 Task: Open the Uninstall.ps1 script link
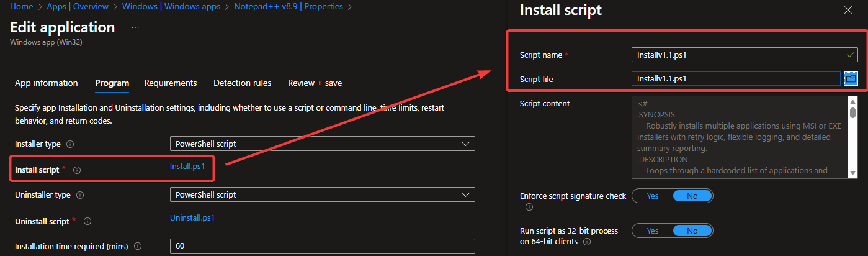coord(192,217)
